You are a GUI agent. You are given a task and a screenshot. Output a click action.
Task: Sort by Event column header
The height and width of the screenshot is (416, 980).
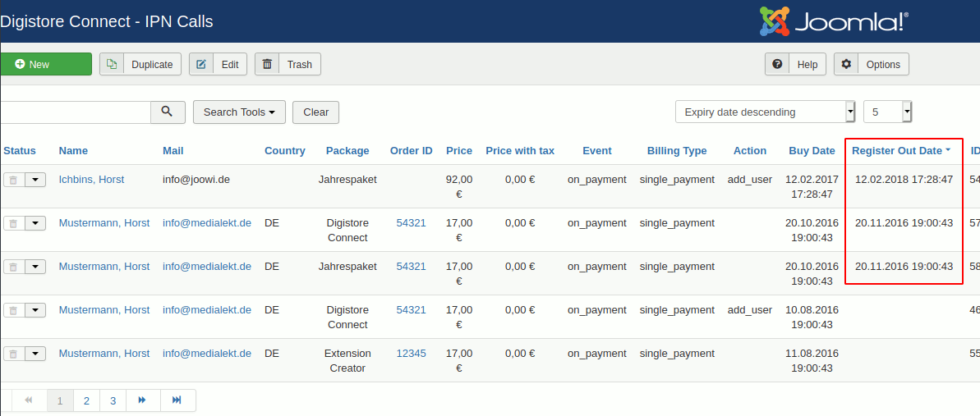(597, 150)
